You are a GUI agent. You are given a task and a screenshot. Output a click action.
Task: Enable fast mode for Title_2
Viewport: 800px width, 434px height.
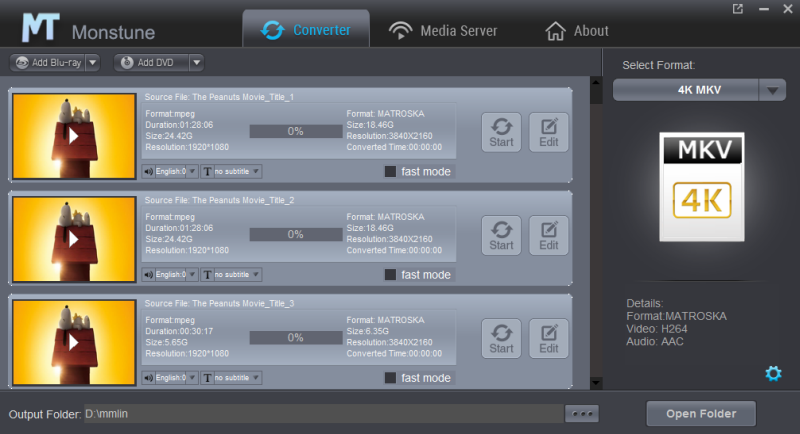pos(391,275)
